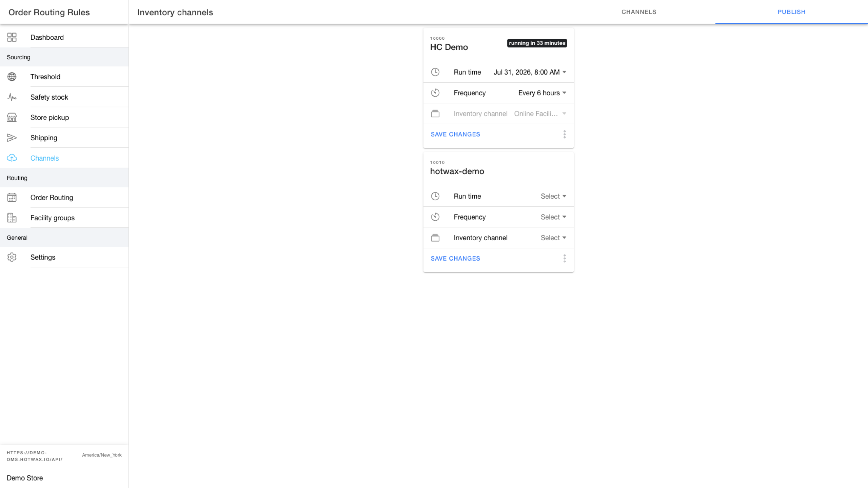Image resolution: width=868 pixels, height=488 pixels.
Task: Click the Threshold globe icon
Action: pos(12,77)
